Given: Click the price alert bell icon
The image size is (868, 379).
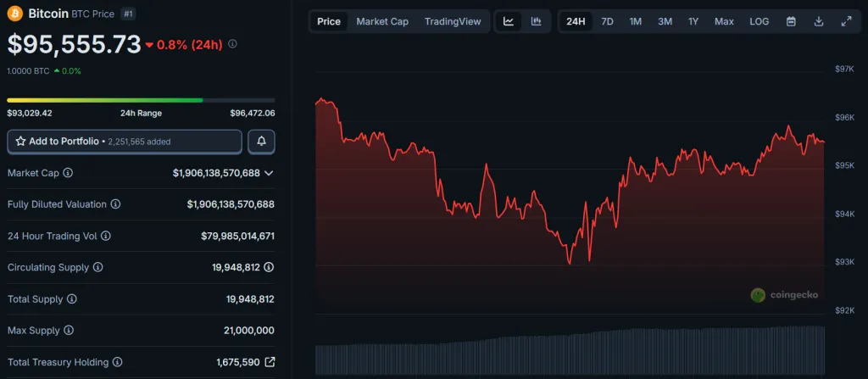Looking at the screenshot, I should tap(261, 142).
